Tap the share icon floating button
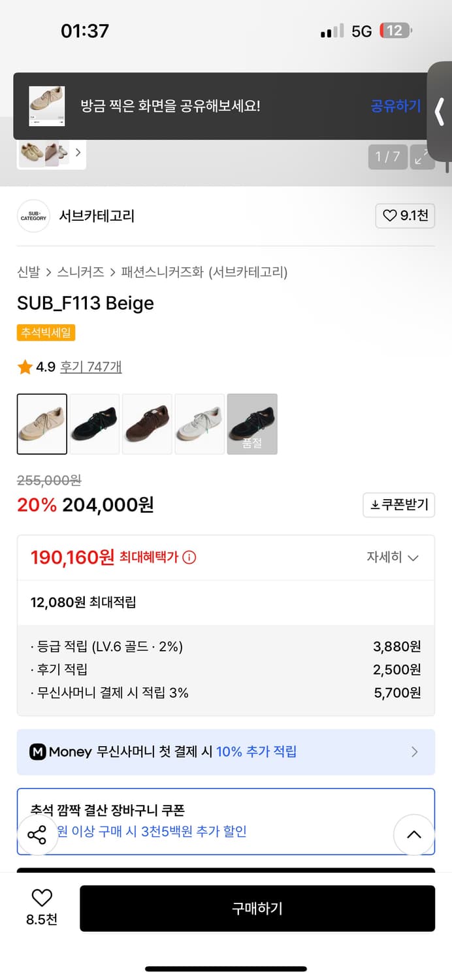This screenshot has width=452, height=980. click(37, 834)
